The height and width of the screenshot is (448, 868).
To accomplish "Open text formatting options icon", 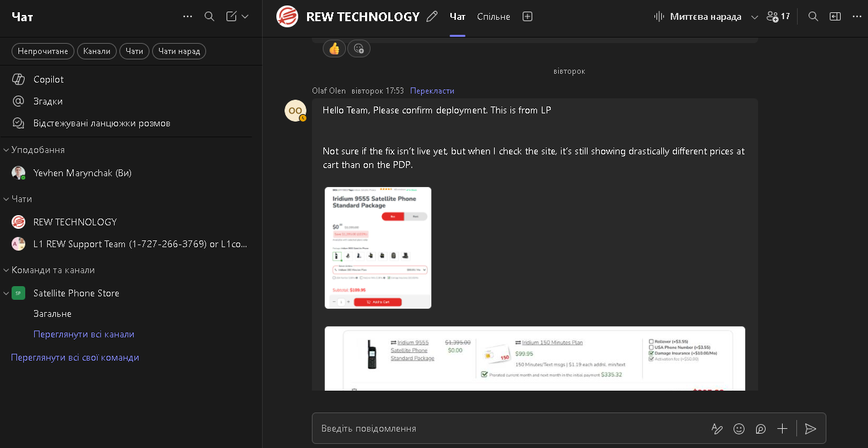I will tap(717, 429).
